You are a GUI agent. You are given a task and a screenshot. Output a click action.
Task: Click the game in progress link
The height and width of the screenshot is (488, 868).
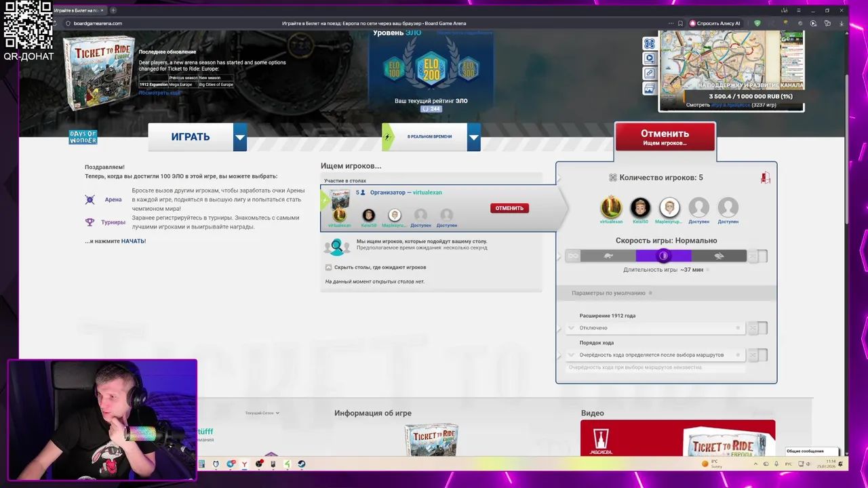pos(731,105)
